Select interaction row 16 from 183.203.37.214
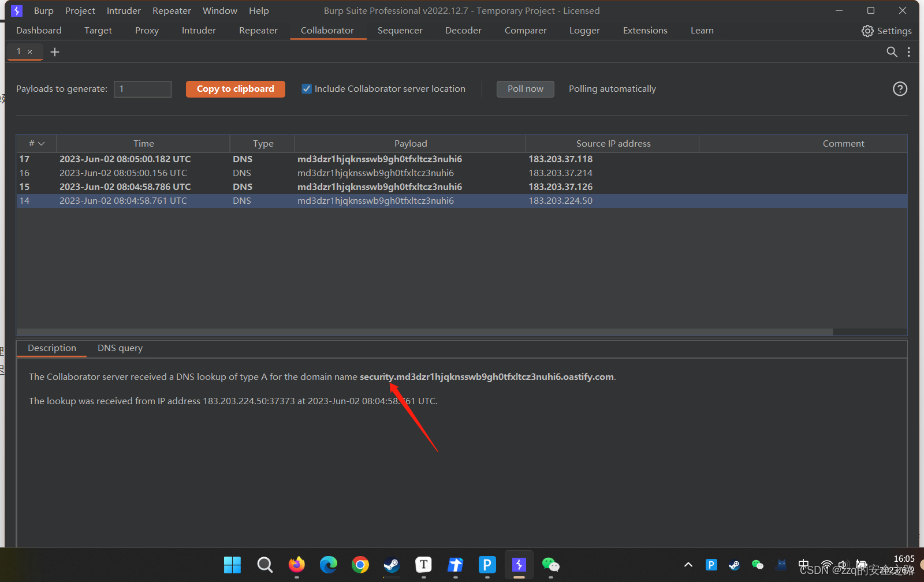Screen dimensions: 924x582 (462, 173)
